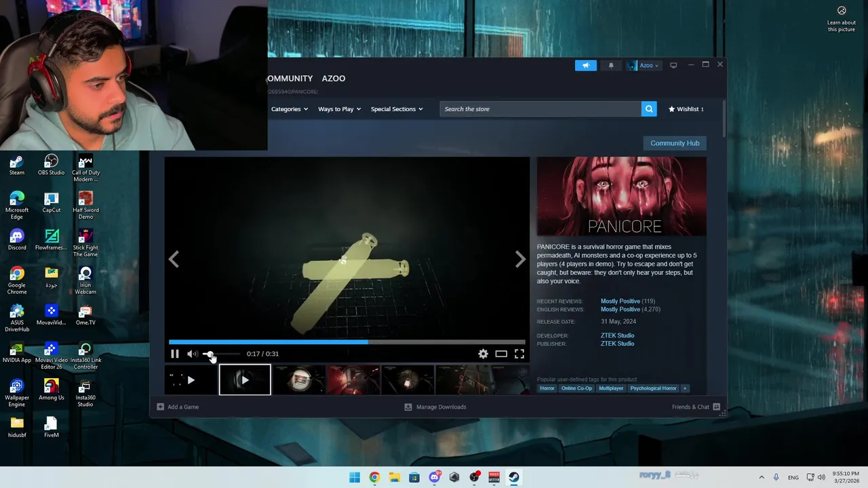This screenshot has width=868, height=488.
Task: Show hidden tray icons chevron
Action: 762,477
